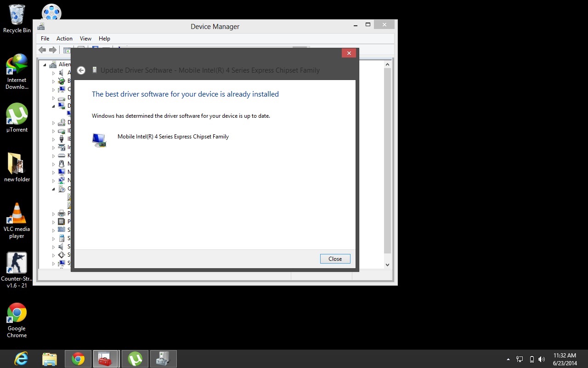This screenshot has width=588, height=368.
Task: Open the File menu in Device Manager
Action: 45,39
